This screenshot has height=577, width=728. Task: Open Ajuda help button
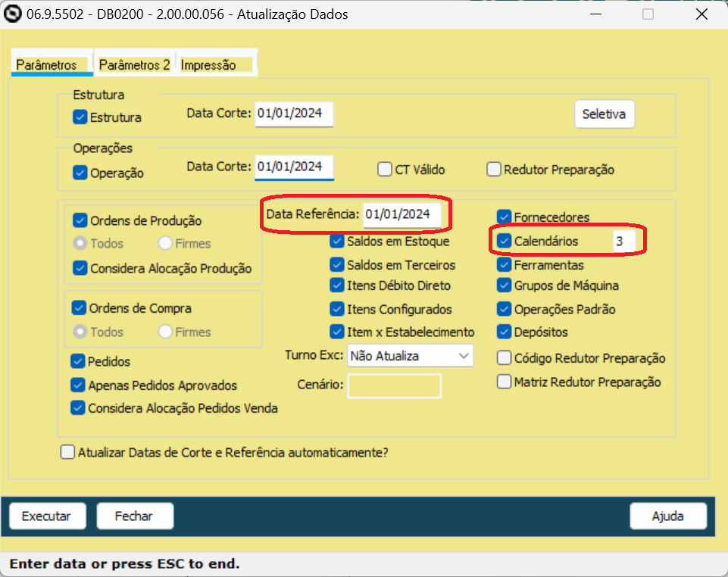[668, 516]
